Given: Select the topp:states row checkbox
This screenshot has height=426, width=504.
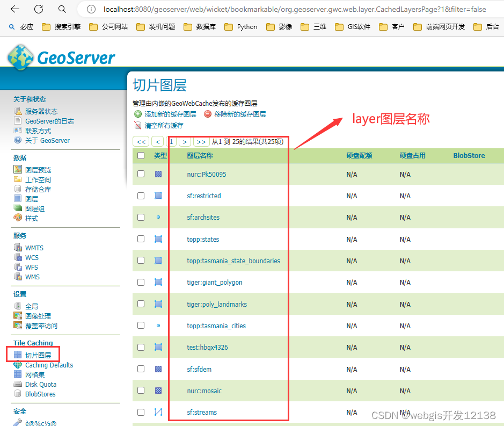Looking at the screenshot, I should coord(141,239).
